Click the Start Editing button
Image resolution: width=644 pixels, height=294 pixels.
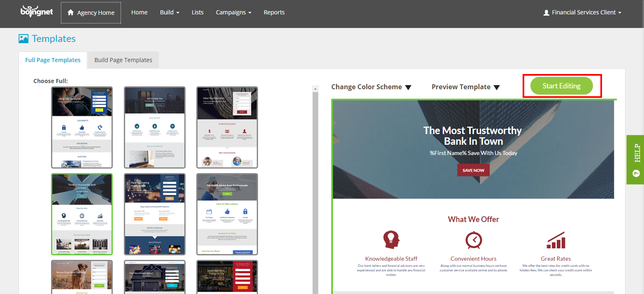click(x=561, y=86)
